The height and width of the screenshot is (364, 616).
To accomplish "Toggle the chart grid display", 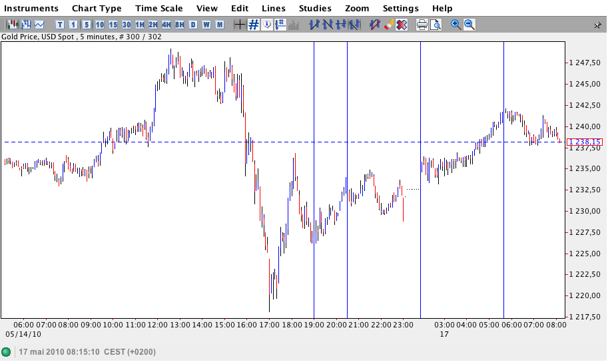I will point(254,25).
